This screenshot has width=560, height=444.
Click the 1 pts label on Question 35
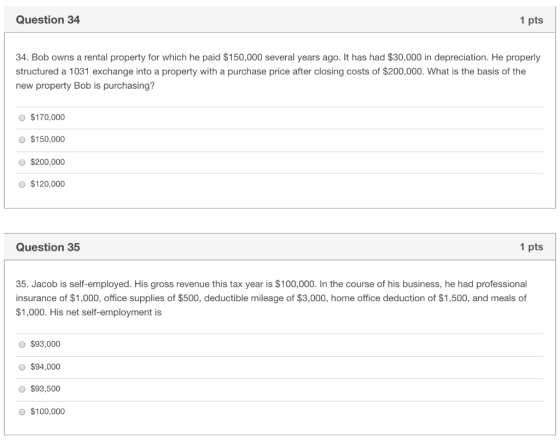click(x=531, y=247)
